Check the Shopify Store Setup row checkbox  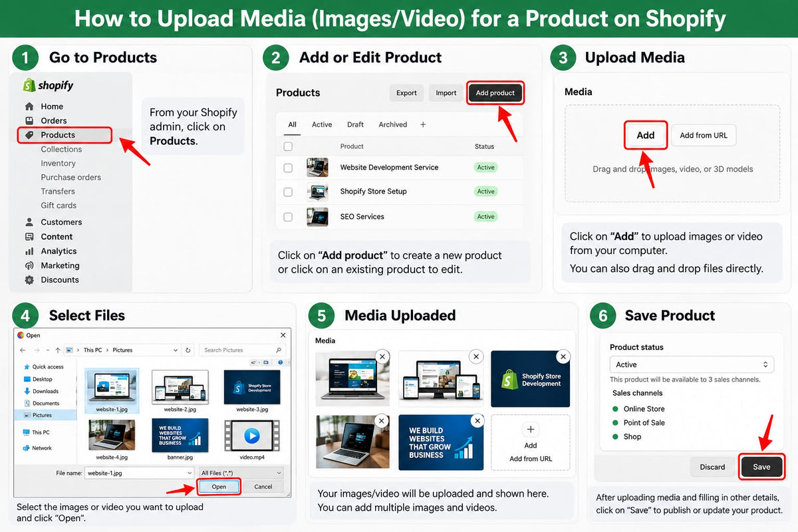(x=288, y=192)
